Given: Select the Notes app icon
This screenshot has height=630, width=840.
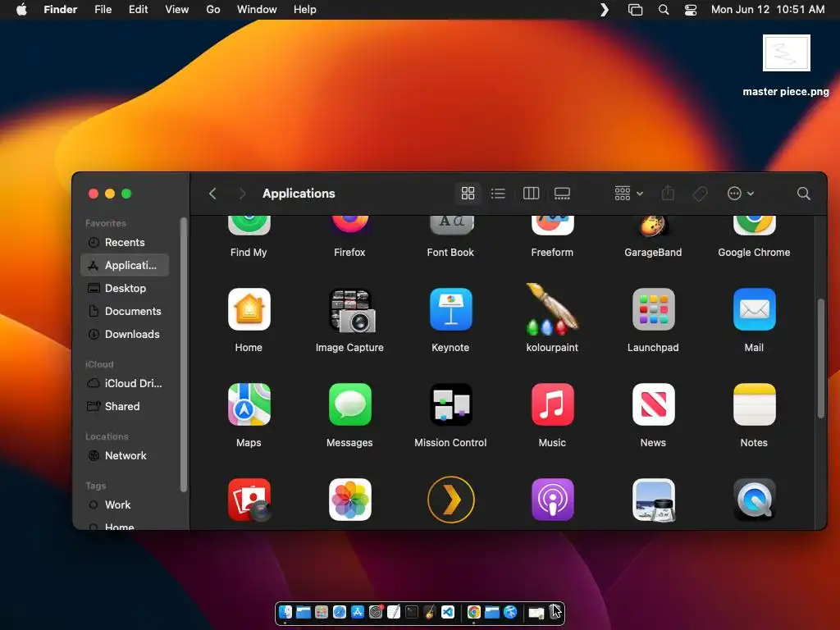Looking at the screenshot, I should (x=754, y=404).
